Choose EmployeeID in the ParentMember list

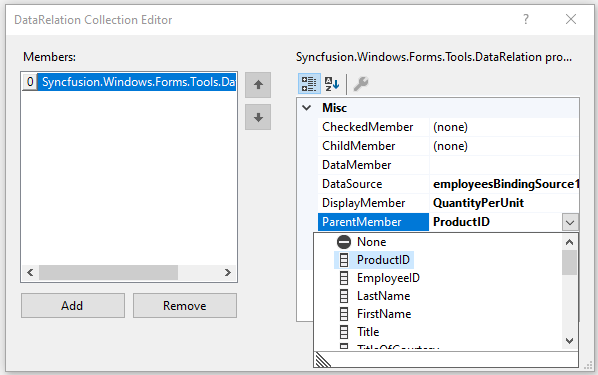pos(388,278)
